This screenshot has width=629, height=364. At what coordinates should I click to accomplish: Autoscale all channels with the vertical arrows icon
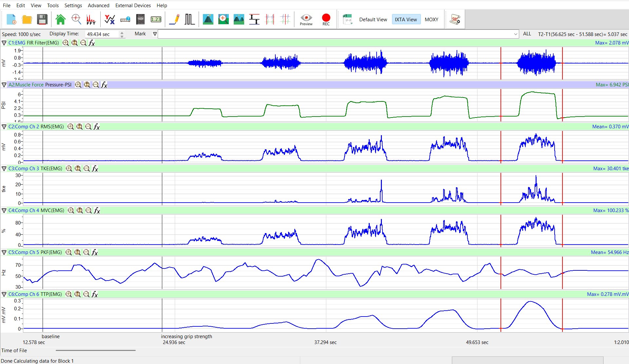pos(254,19)
